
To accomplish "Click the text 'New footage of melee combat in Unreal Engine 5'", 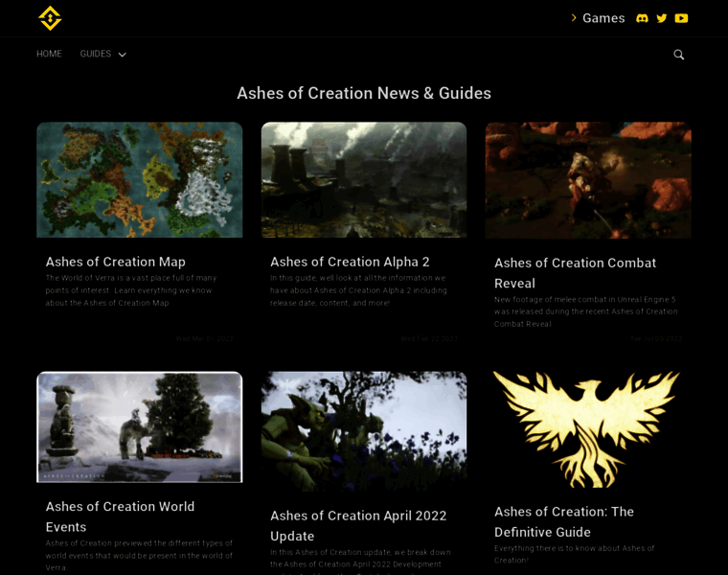I will pos(585,300).
